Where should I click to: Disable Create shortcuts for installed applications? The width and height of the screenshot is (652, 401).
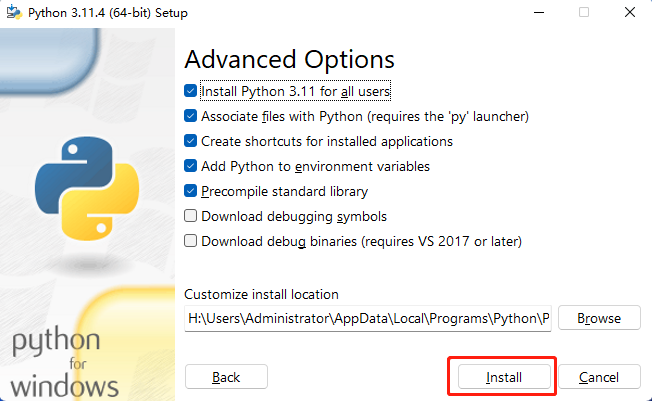pyautogui.click(x=190, y=141)
